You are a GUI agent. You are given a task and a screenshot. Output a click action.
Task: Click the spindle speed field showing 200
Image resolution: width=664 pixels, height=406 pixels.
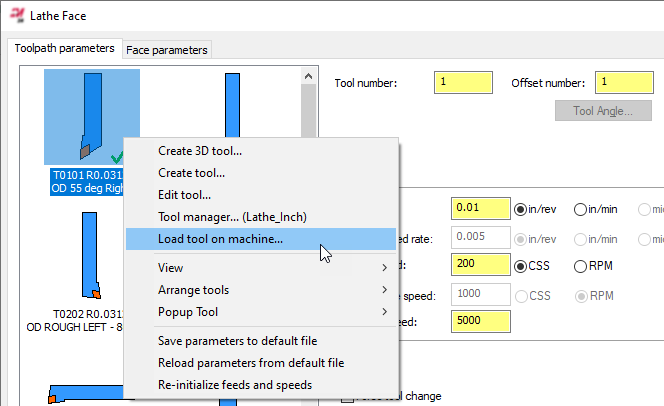(481, 265)
